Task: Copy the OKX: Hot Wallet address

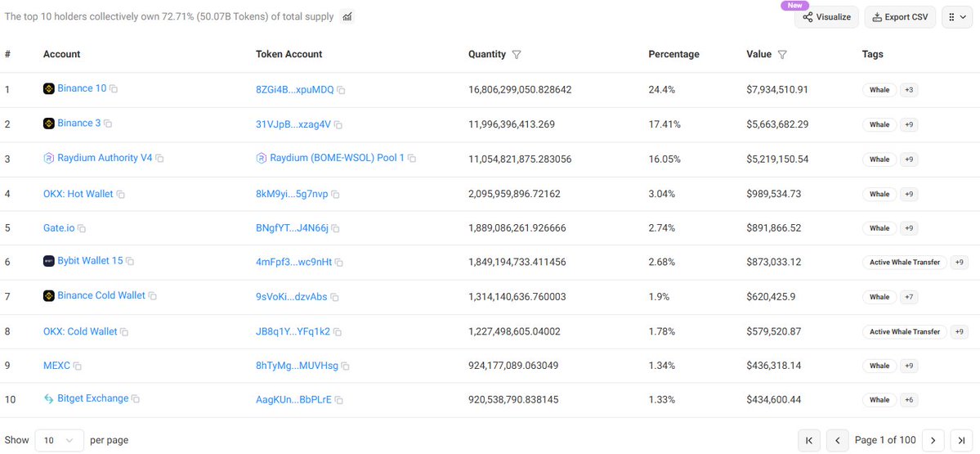Action: click(121, 195)
